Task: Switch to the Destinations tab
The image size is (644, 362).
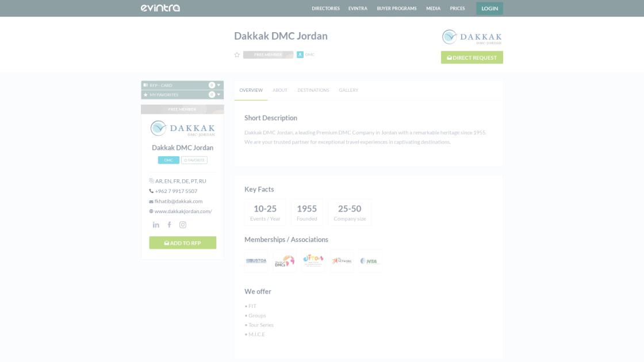Action: [x=313, y=90]
